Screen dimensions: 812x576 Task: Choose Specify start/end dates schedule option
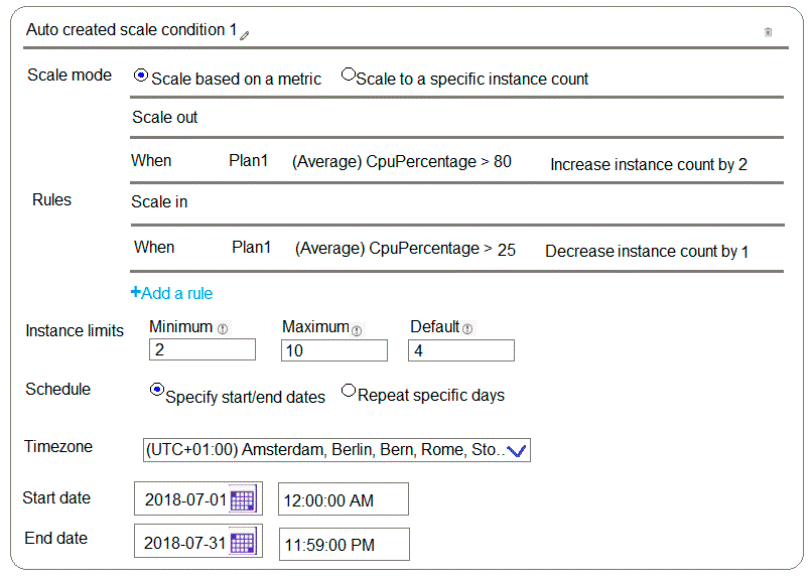tap(156, 391)
